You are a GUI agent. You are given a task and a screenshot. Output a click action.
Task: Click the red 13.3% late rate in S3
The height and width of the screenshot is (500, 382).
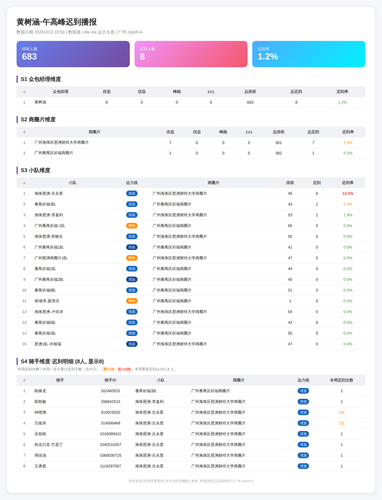click(x=348, y=193)
